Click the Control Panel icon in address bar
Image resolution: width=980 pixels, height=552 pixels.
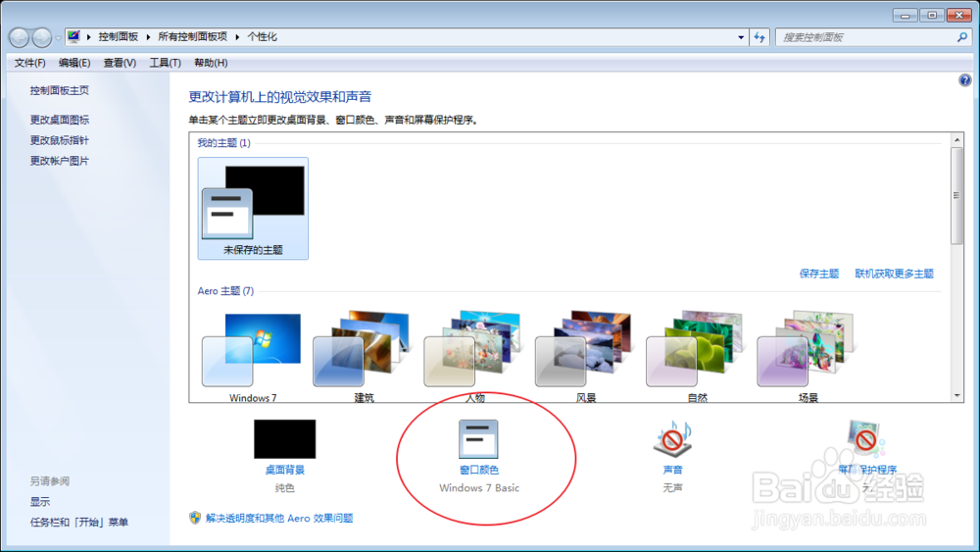(x=73, y=37)
